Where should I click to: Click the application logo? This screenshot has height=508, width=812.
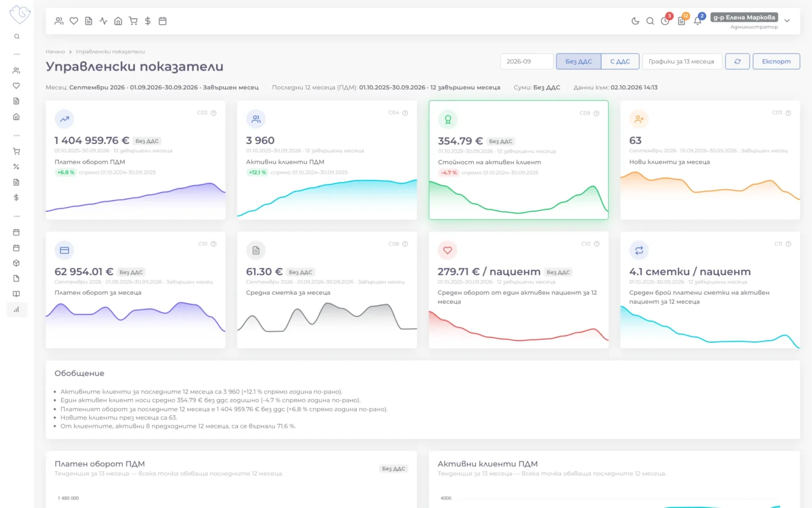pos(20,14)
